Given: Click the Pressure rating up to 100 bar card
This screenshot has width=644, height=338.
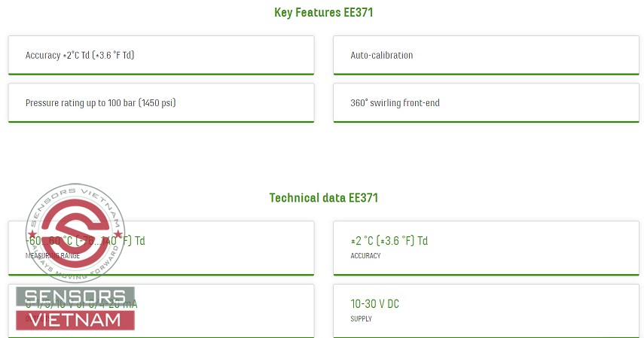Looking at the screenshot, I should coord(160,102).
